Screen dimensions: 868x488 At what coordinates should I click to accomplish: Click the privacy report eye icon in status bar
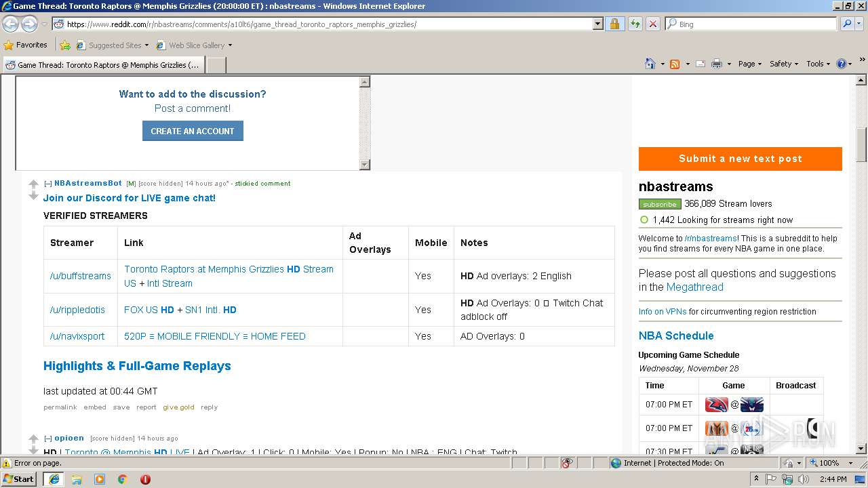point(567,463)
